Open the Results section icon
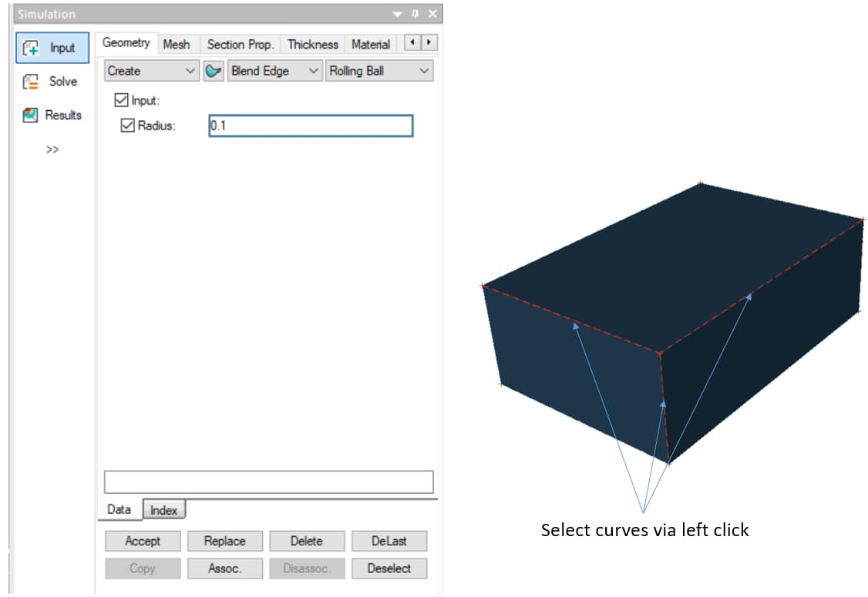Viewport: 868px width, 597px height. 31,116
